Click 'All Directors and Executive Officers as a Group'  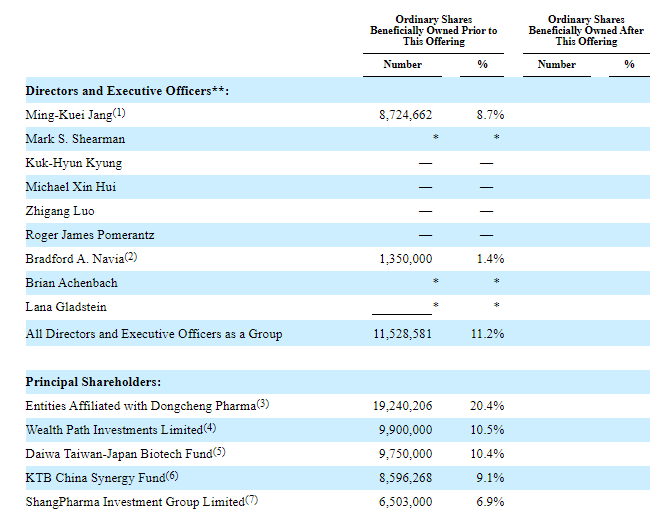(154, 334)
